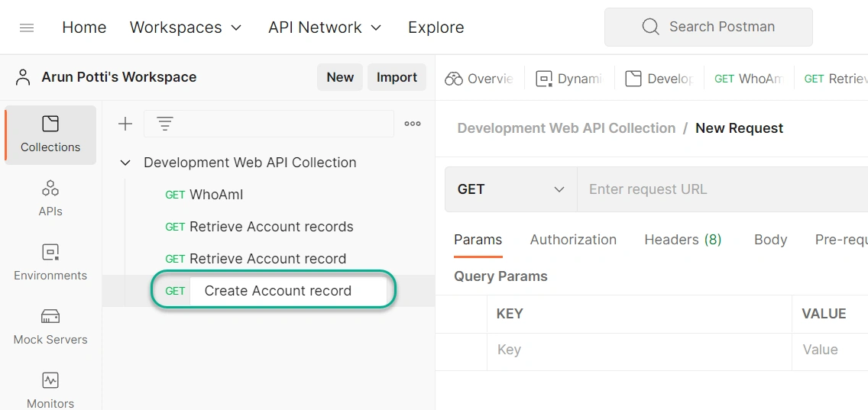Select the Body tab
The width and height of the screenshot is (868, 410).
(770, 240)
